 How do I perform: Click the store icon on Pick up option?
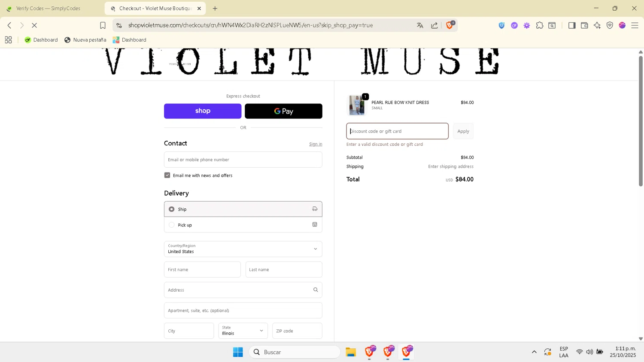[315, 225]
